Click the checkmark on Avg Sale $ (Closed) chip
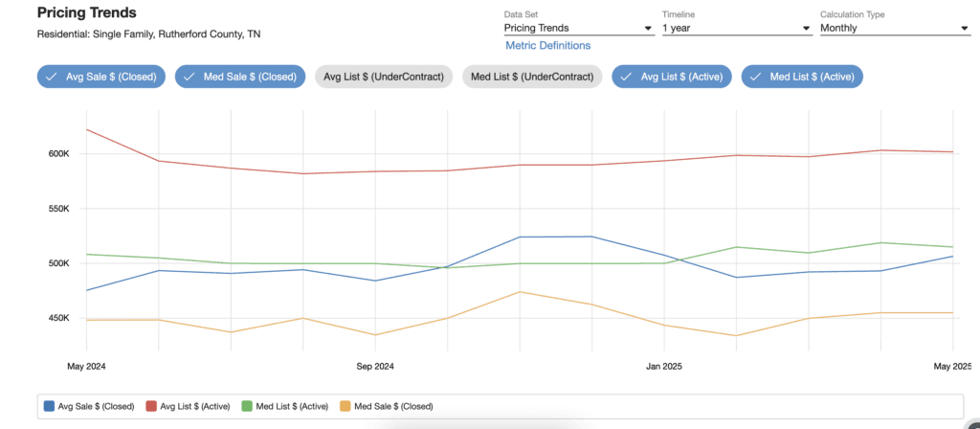 pyautogui.click(x=51, y=77)
